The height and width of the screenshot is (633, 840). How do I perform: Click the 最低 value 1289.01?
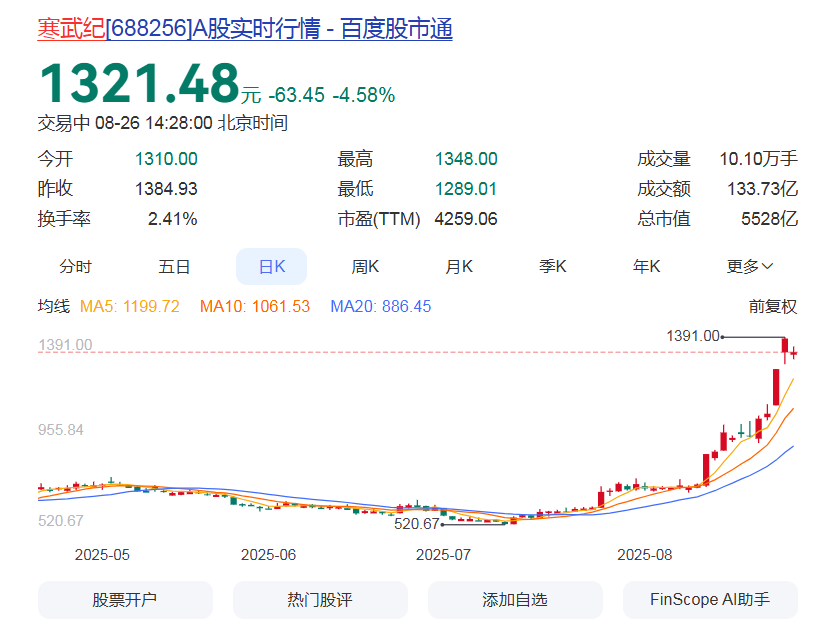click(x=466, y=189)
